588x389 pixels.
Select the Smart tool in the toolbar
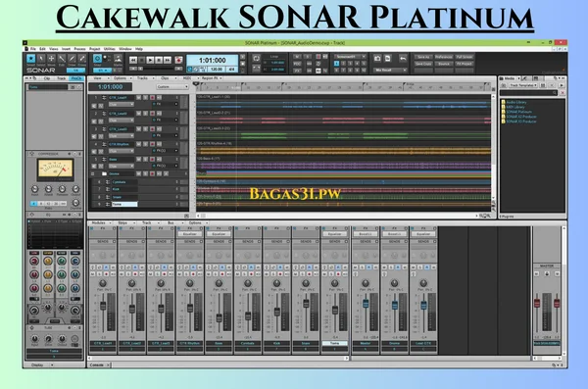(x=30, y=59)
